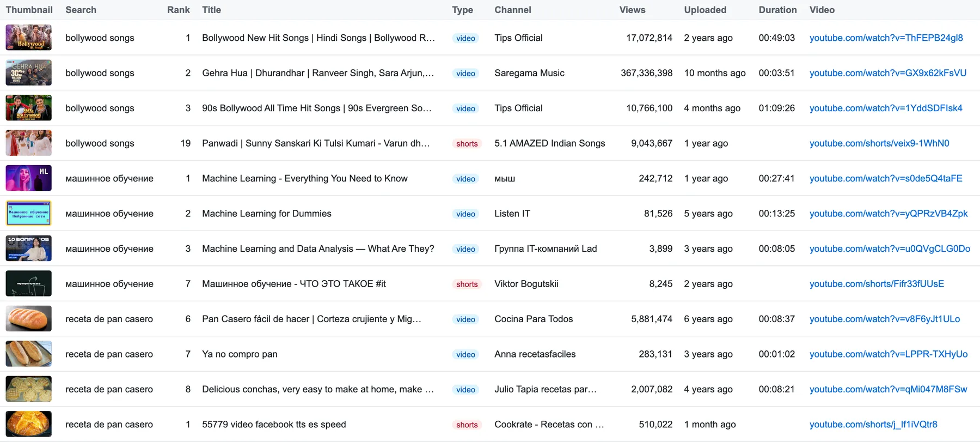Open link youtube.com/watch?v=qMi047M8FSw
This screenshot has width=980, height=442.
pyautogui.click(x=888, y=389)
